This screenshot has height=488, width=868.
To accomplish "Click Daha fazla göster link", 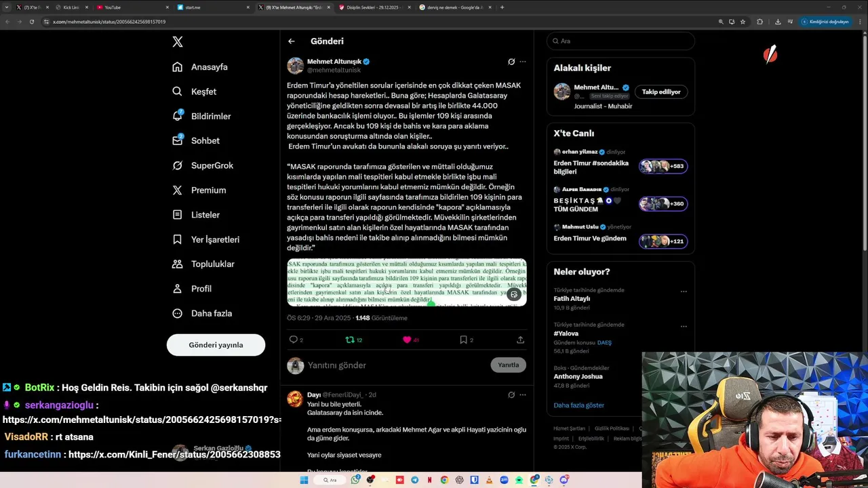I will (578, 405).
